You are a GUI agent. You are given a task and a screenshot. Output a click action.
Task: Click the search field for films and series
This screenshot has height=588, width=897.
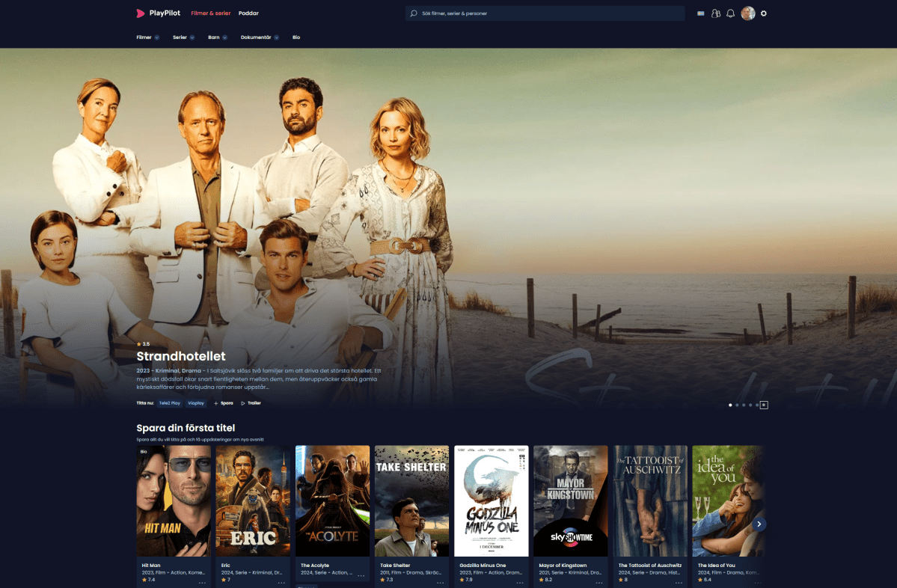(545, 13)
